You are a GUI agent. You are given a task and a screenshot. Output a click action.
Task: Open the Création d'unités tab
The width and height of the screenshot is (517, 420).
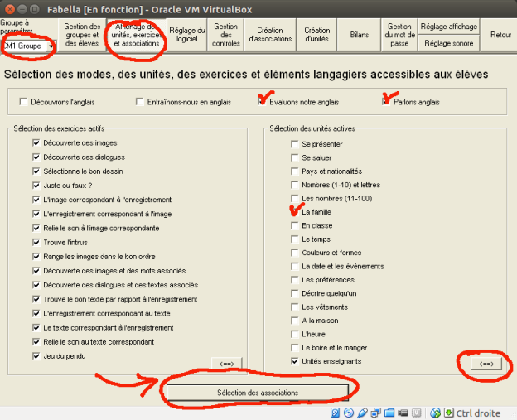tap(316, 35)
